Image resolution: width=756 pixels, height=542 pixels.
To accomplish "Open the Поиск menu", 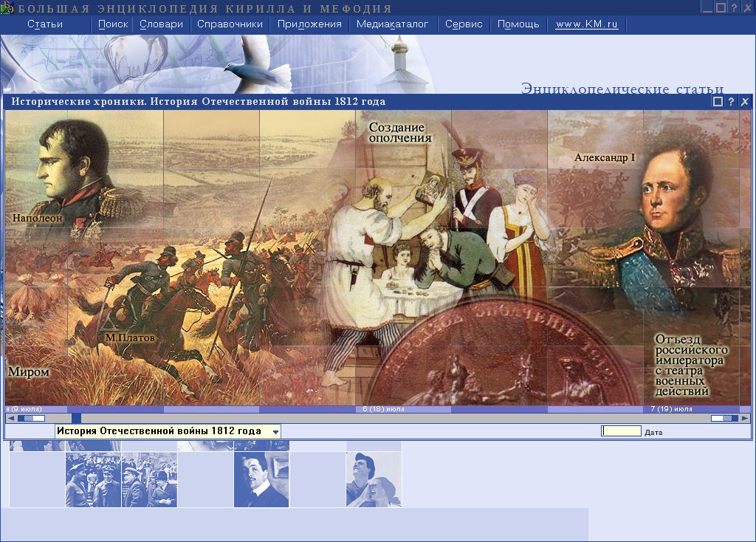I will click(113, 24).
